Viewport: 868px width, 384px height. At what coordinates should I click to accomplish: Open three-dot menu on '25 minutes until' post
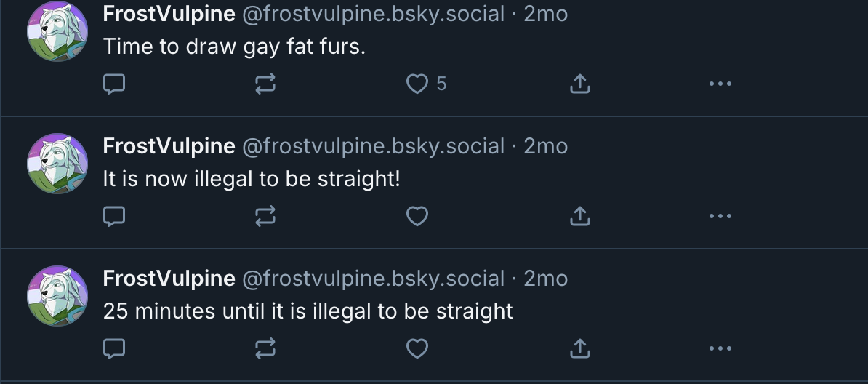coord(720,348)
